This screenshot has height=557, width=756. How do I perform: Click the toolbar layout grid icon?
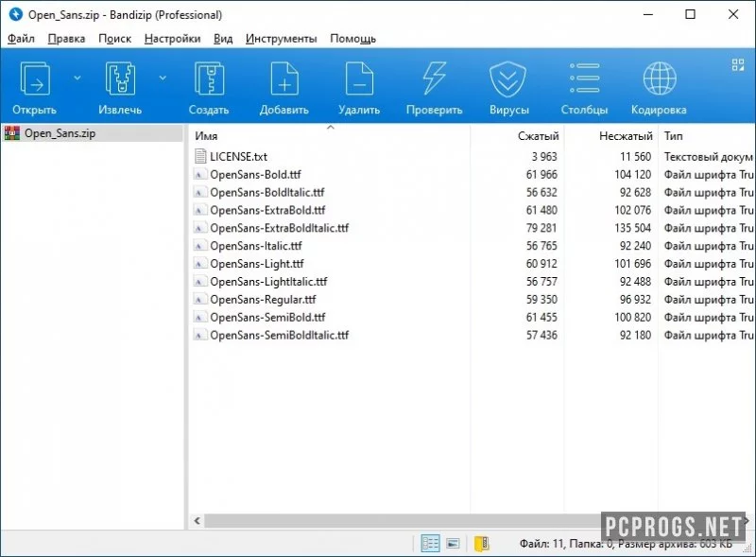coord(738,64)
